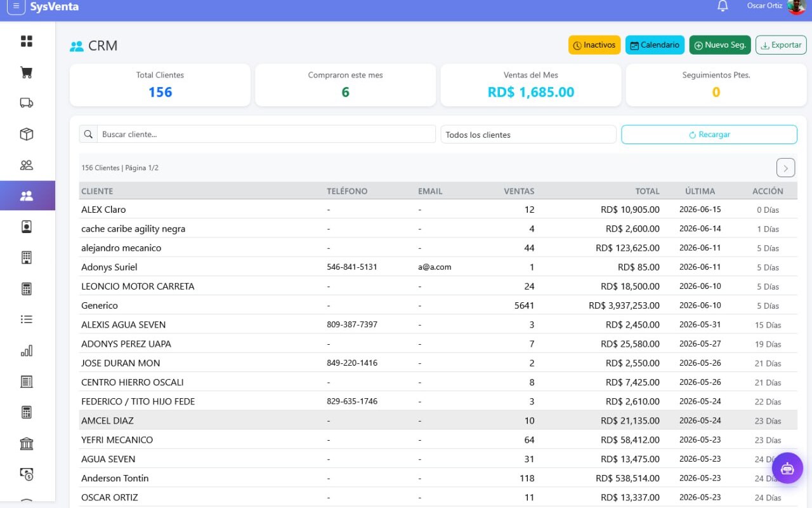Open the Todos los clientes dropdown
The height and width of the screenshot is (508, 812).
(x=528, y=135)
